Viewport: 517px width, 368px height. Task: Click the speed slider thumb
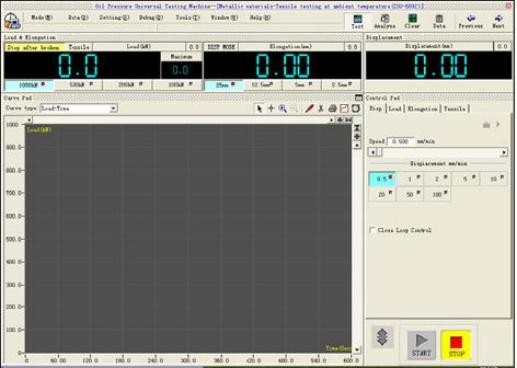click(x=379, y=152)
